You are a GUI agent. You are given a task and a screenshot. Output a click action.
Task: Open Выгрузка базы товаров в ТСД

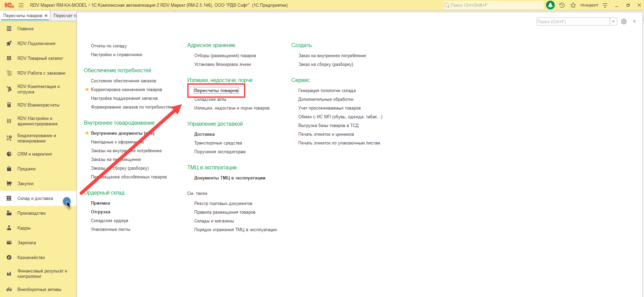click(328, 126)
